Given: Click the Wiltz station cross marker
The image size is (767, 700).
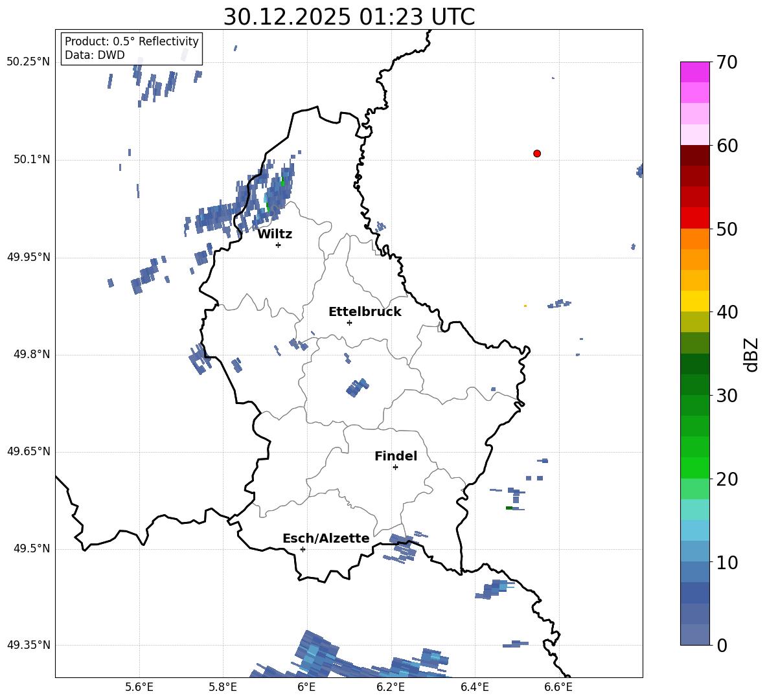Looking at the screenshot, I should pyautogui.click(x=279, y=245).
